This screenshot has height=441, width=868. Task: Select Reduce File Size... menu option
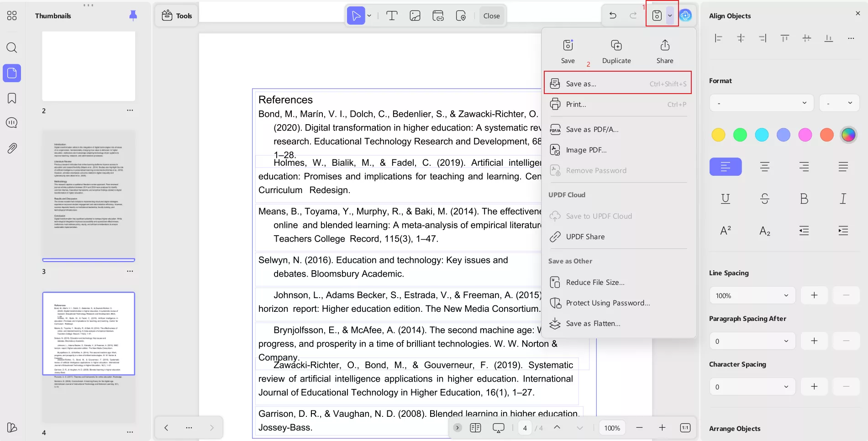[595, 282]
